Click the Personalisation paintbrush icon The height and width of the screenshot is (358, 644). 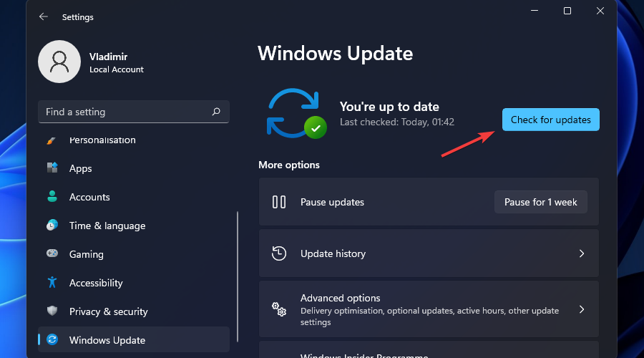52,140
